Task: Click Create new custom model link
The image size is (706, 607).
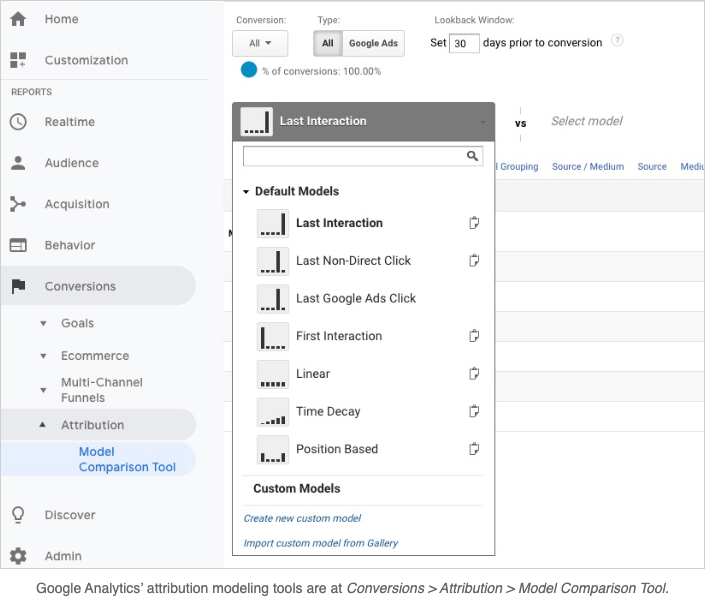Action: click(302, 518)
